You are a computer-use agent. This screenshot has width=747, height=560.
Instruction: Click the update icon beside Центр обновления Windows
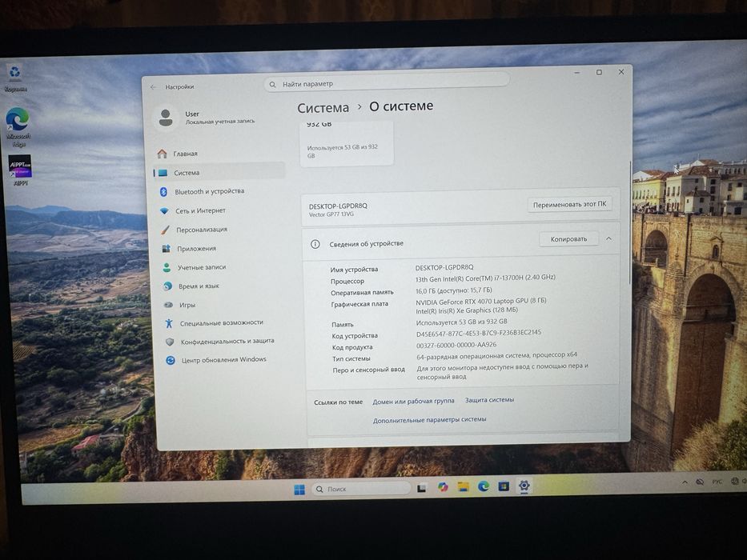[x=170, y=361]
